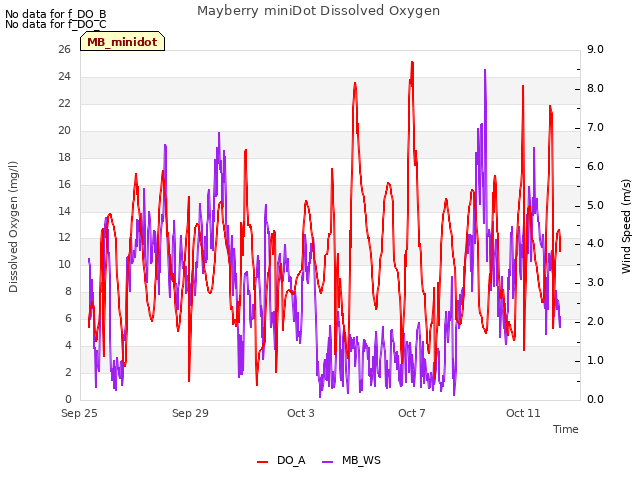This screenshot has height=480, width=640.
Task: Select the MB_minidot label box
Action: [x=122, y=42]
